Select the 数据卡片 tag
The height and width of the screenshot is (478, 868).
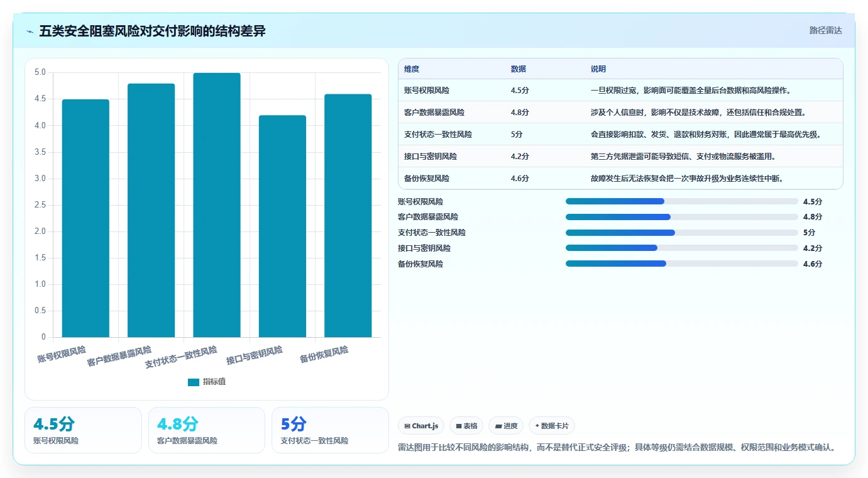pos(552,426)
